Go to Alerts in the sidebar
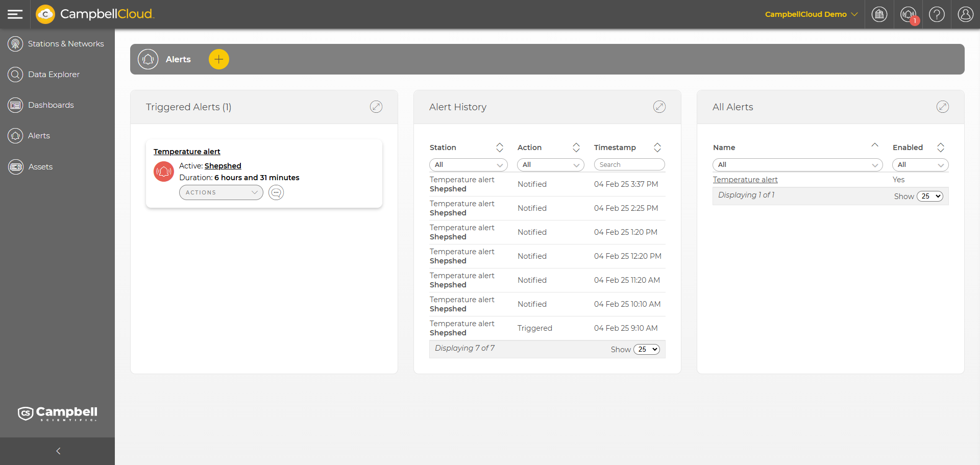Viewport: 980px width, 465px height. [39, 136]
